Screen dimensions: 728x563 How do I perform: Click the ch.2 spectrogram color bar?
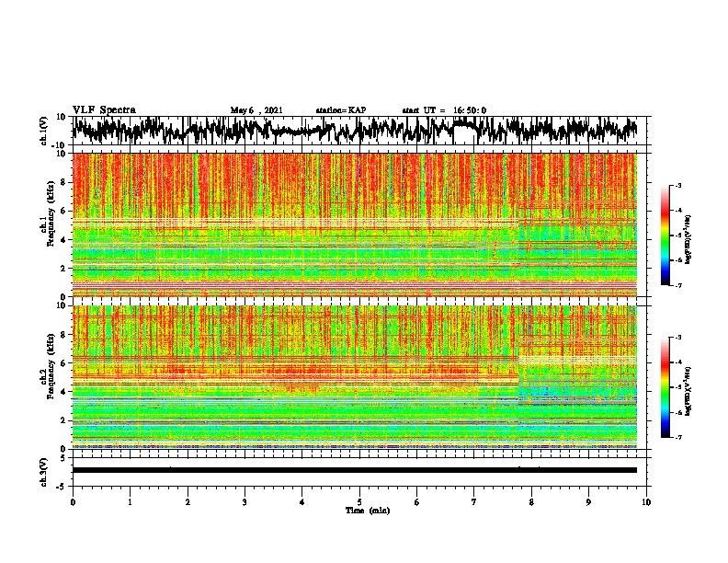coord(665,387)
